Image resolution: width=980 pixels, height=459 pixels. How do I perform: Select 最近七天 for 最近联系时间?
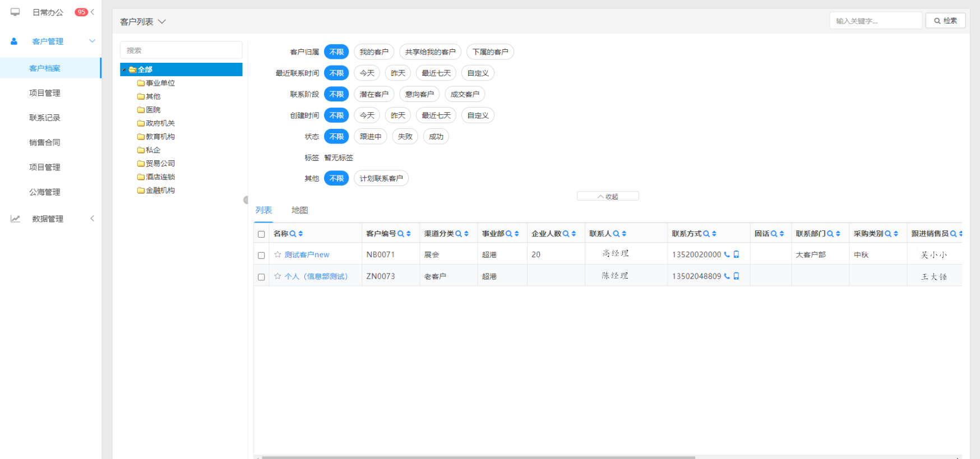(436, 73)
